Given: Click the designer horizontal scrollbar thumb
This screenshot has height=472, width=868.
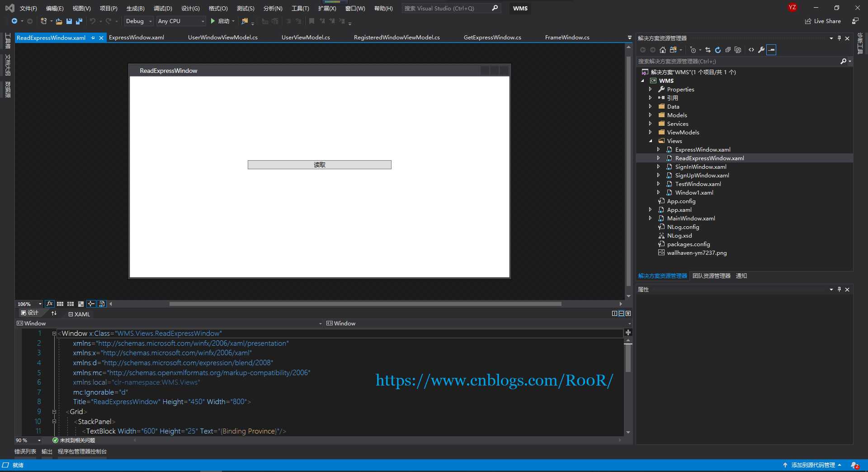Looking at the screenshot, I should pos(365,304).
